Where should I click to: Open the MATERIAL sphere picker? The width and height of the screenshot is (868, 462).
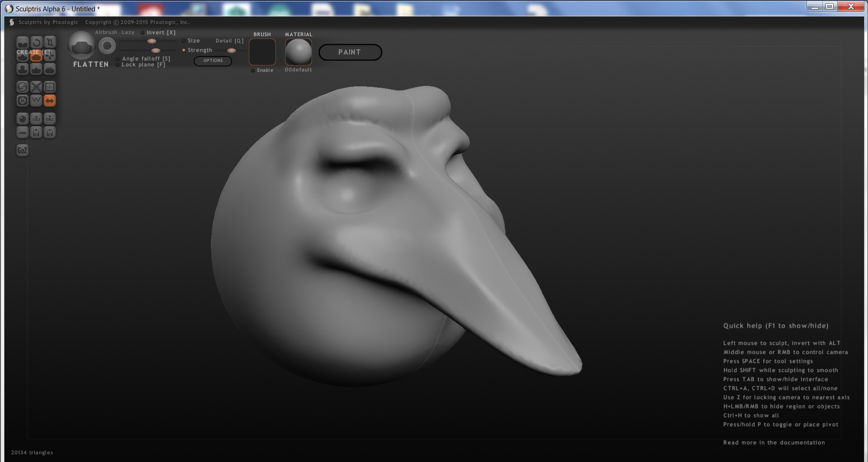tap(299, 52)
